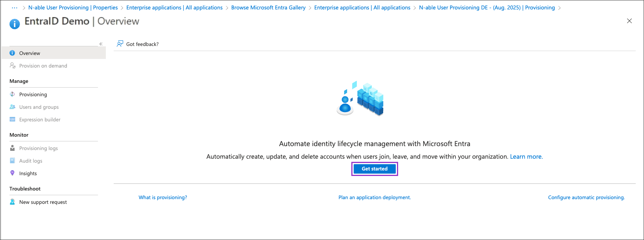Select Insights in the Monitor menu
Viewport: 644px width, 240px height.
tap(28, 173)
